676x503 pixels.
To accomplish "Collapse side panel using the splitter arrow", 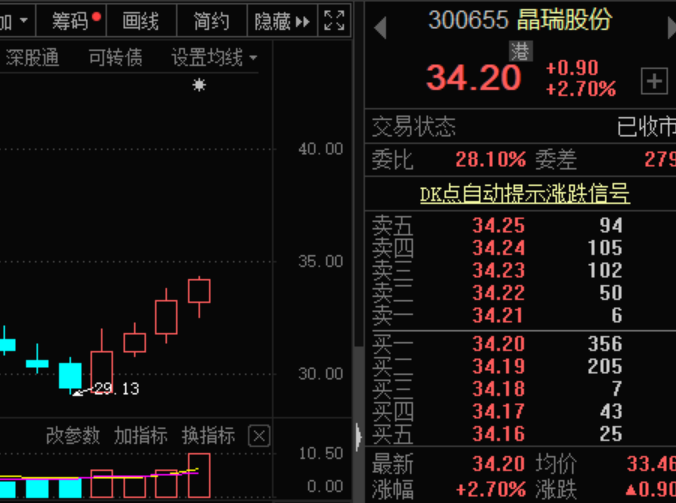I will (358, 436).
